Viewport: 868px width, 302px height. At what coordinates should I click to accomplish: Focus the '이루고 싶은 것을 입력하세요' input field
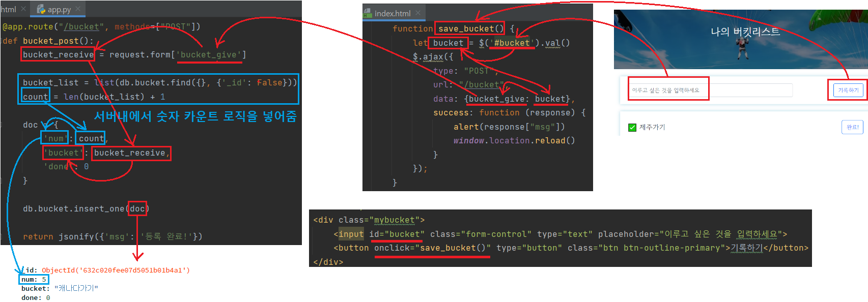[711, 90]
